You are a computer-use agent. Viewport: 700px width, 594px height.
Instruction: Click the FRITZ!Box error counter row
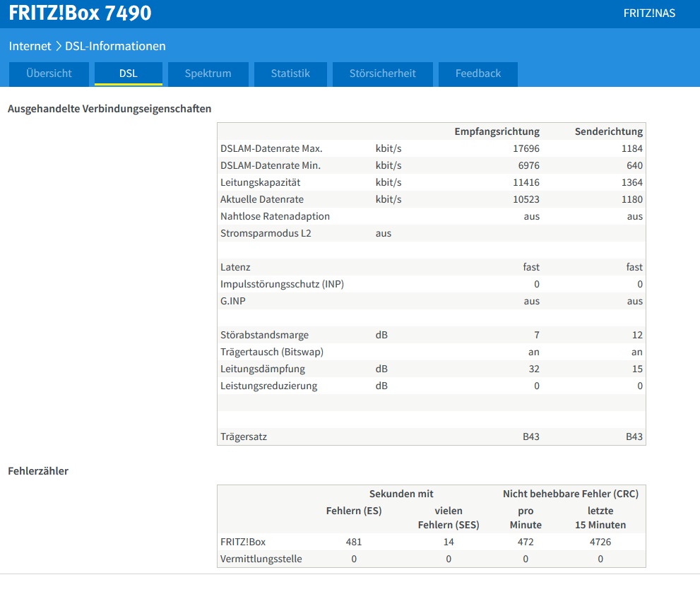(432, 542)
